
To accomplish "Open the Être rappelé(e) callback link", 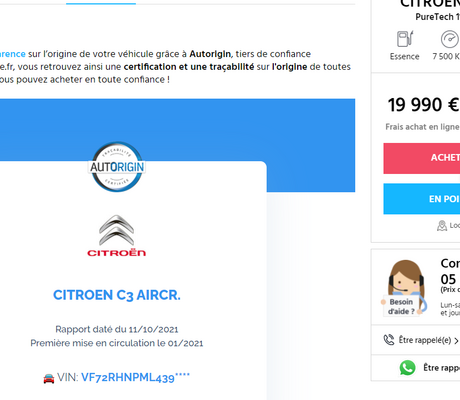I will pos(425,340).
